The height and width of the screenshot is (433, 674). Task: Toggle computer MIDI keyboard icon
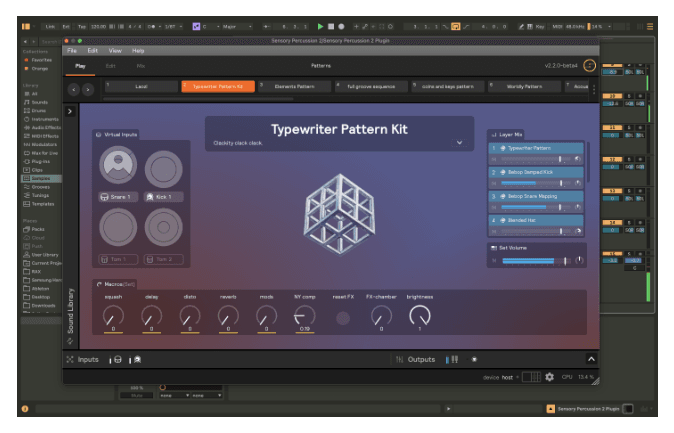tap(530, 27)
